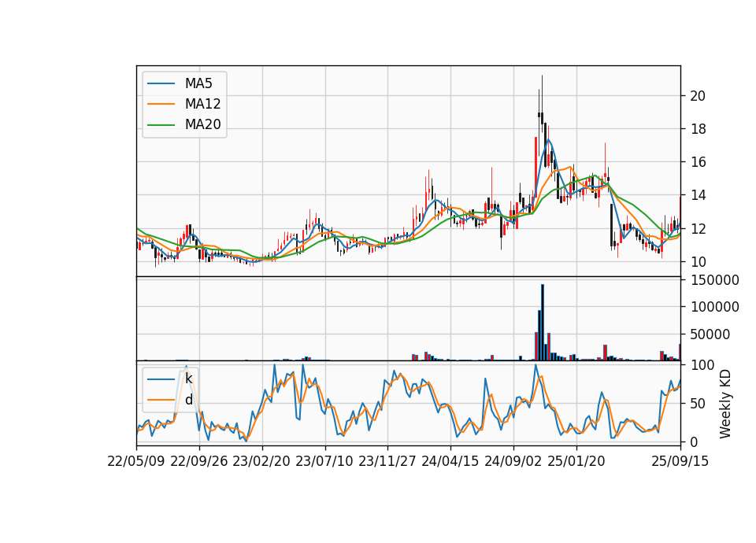Click the KD axis value 100
The width and height of the screenshot is (756, 543).
[x=703, y=365]
